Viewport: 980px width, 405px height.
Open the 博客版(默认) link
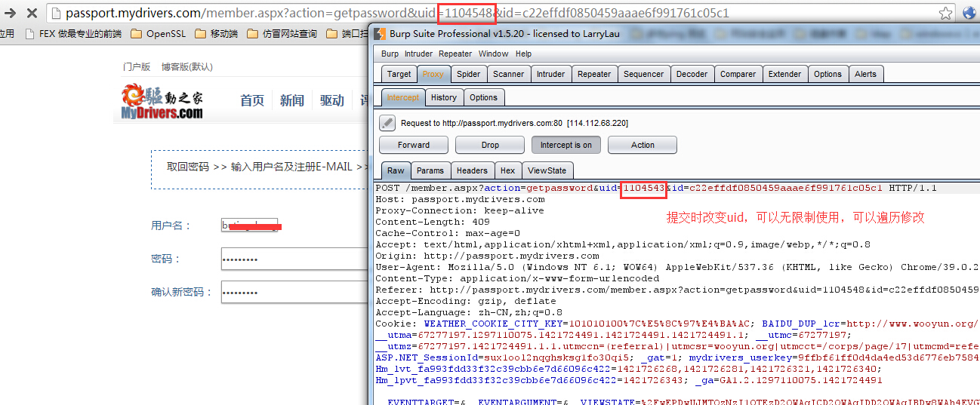(187, 66)
